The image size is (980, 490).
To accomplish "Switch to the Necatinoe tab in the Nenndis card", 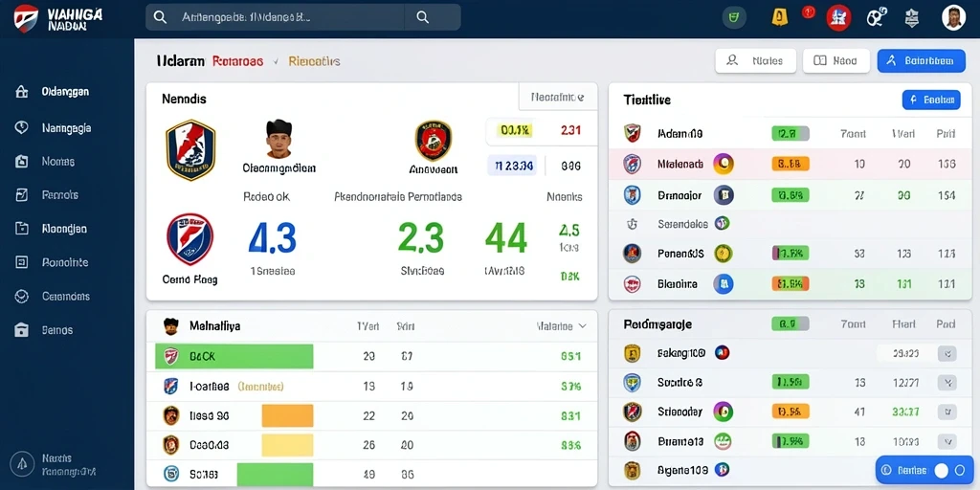I will click(558, 97).
